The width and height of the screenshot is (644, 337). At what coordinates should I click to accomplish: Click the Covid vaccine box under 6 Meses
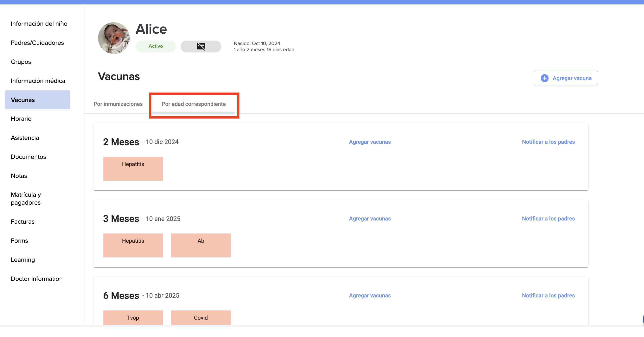pyautogui.click(x=201, y=317)
